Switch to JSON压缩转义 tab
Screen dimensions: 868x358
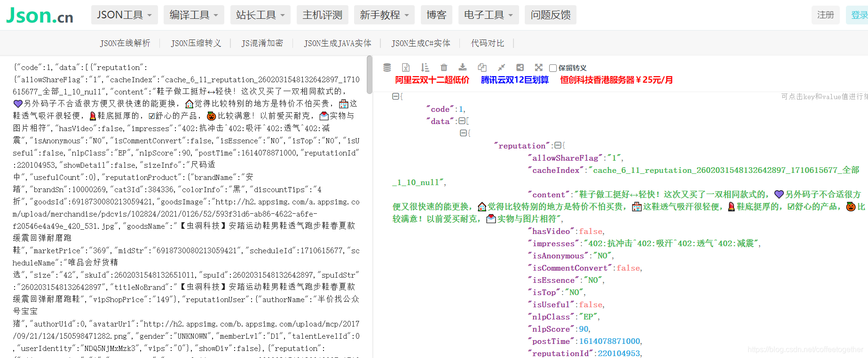(196, 43)
